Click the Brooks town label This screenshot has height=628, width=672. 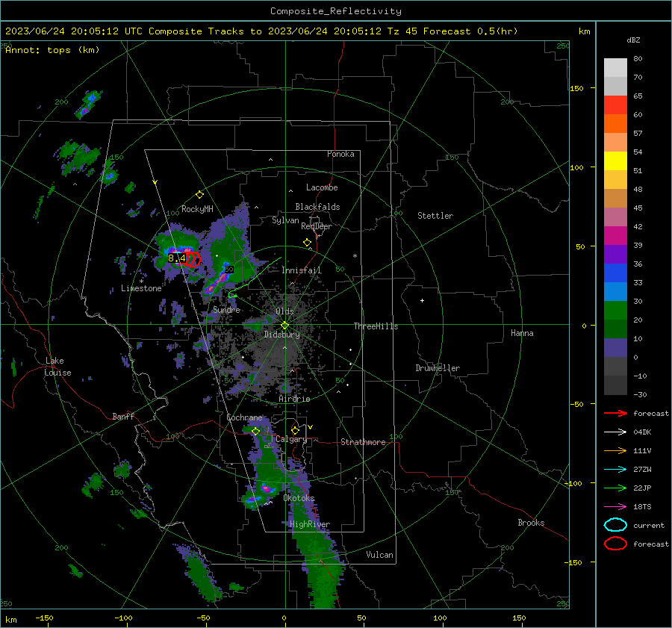pos(531,523)
